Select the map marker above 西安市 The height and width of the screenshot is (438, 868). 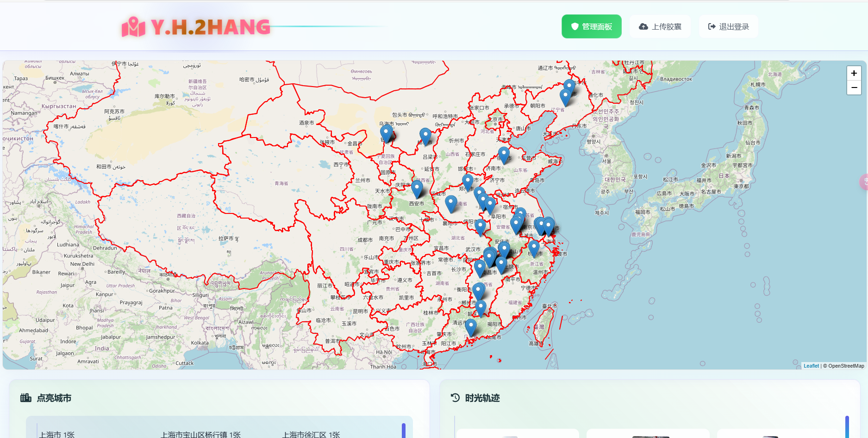(417, 188)
